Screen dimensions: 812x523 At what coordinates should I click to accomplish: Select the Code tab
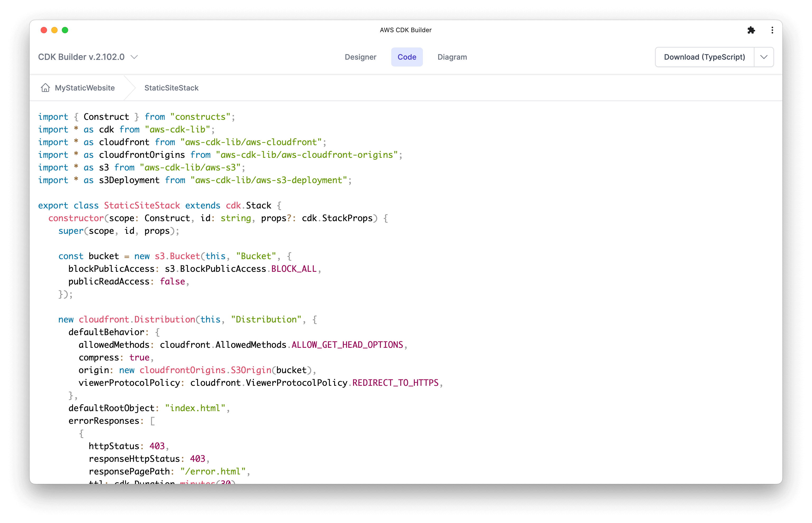pyautogui.click(x=407, y=57)
